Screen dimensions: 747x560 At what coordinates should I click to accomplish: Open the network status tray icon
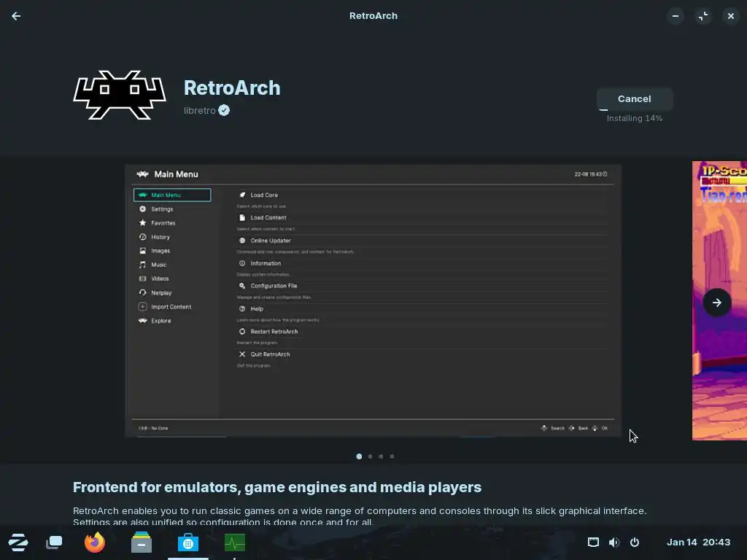click(x=593, y=542)
